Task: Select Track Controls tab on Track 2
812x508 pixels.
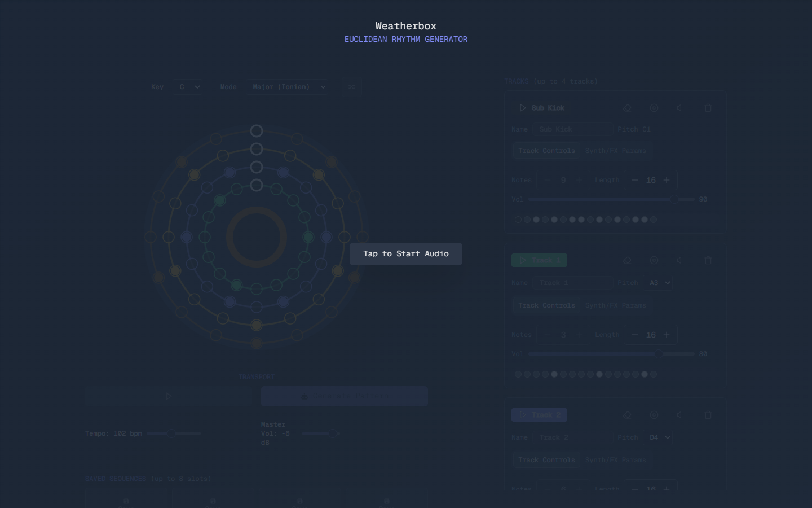Action: coord(546,460)
